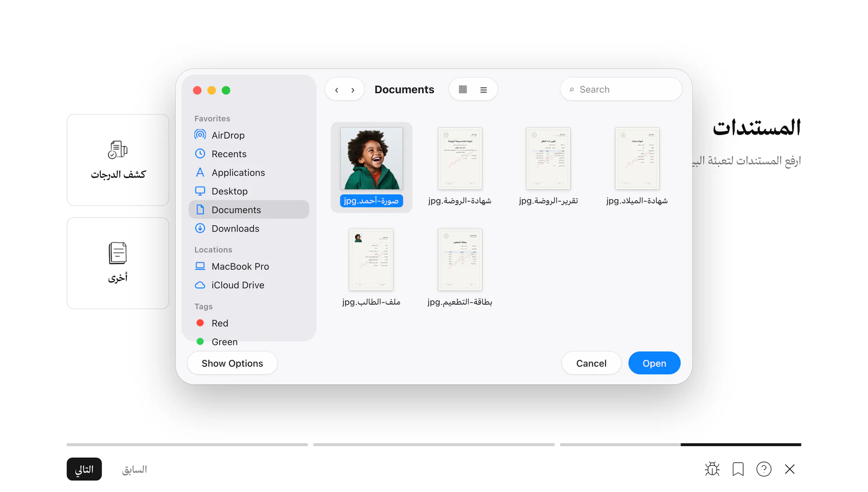The width and height of the screenshot is (868, 492).
Task: Click the middle progress bar segment
Action: pos(434,445)
